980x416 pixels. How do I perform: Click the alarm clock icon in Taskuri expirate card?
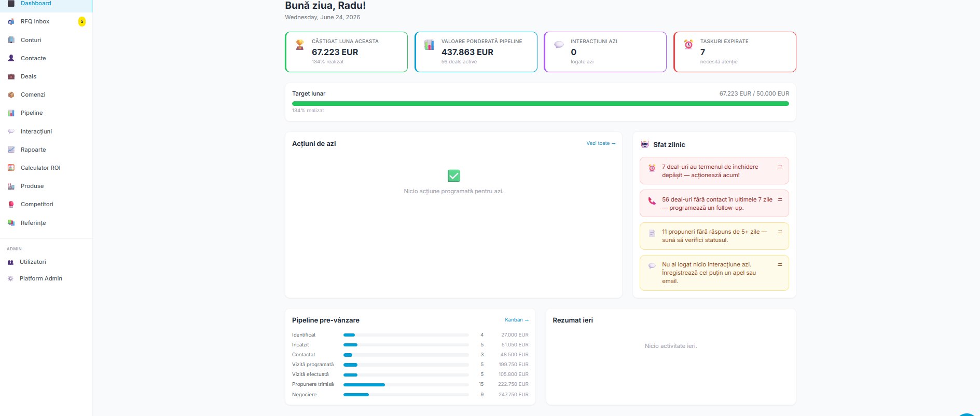(x=688, y=45)
